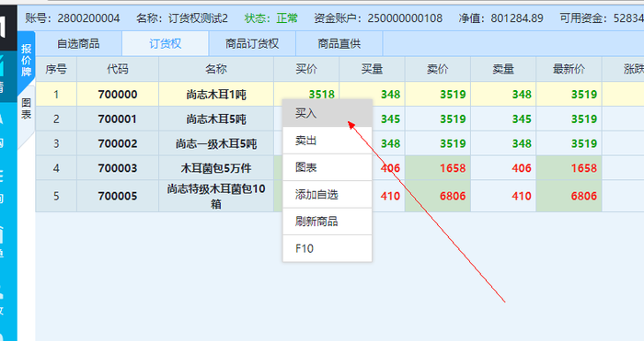This screenshot has width=644, height=341.
Task: Click the 代码 column header
Action: [118, 69]
